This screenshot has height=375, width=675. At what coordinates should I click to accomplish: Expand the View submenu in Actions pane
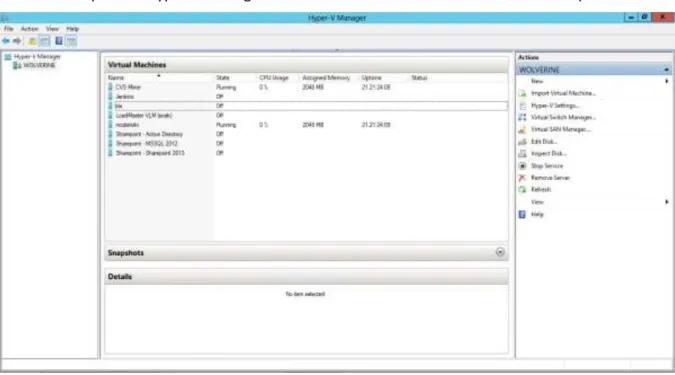pos(594,202)
